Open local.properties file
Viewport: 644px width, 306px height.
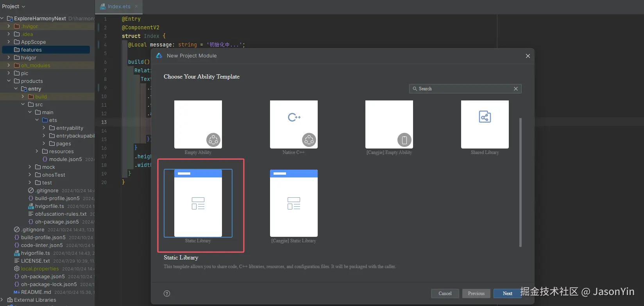click(x=40, y=268)
